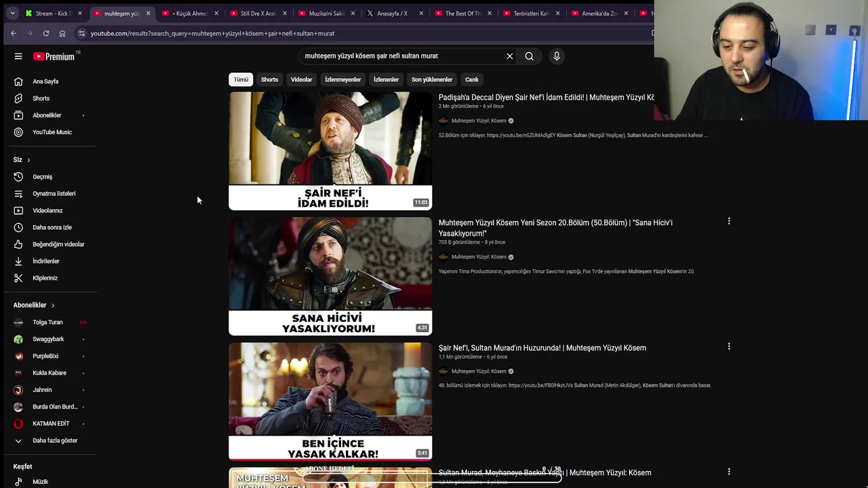Open Şair Nef'i, Sultan Murad'ın Huzurunda title
This screenshot has height=488, width=868.
click(542, 348)
